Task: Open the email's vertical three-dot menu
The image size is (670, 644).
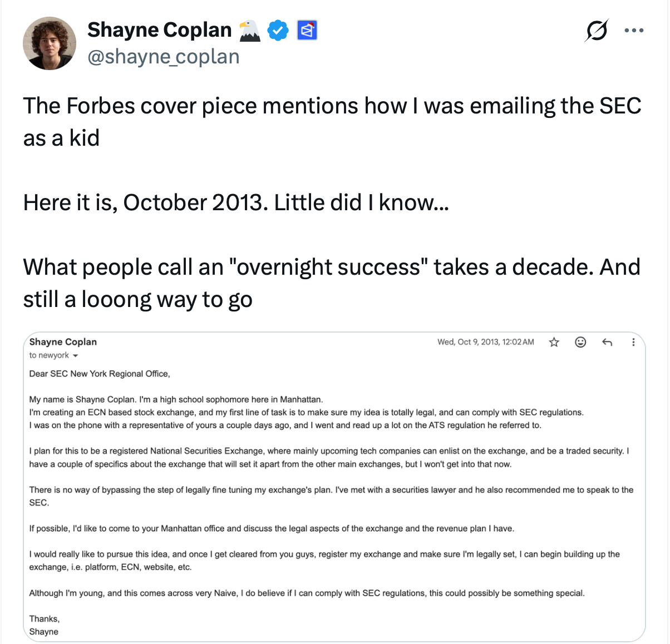Action: point(633,342)
